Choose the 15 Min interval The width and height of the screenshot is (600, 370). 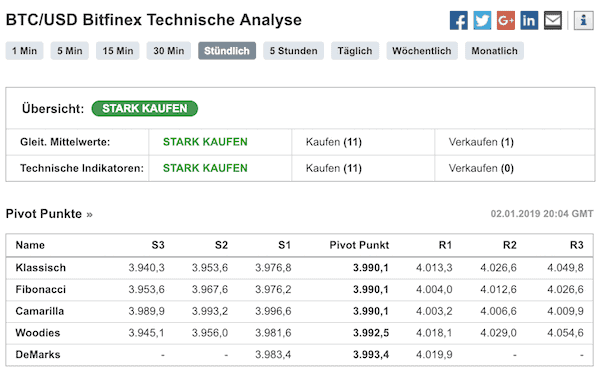(x=118, y=51)
